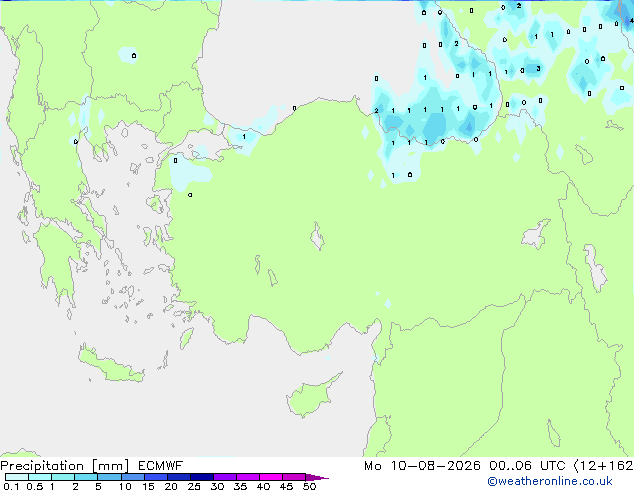Pick the 1–2 mm cyan legend swatch
634x490 pixels.
(63, 477)
